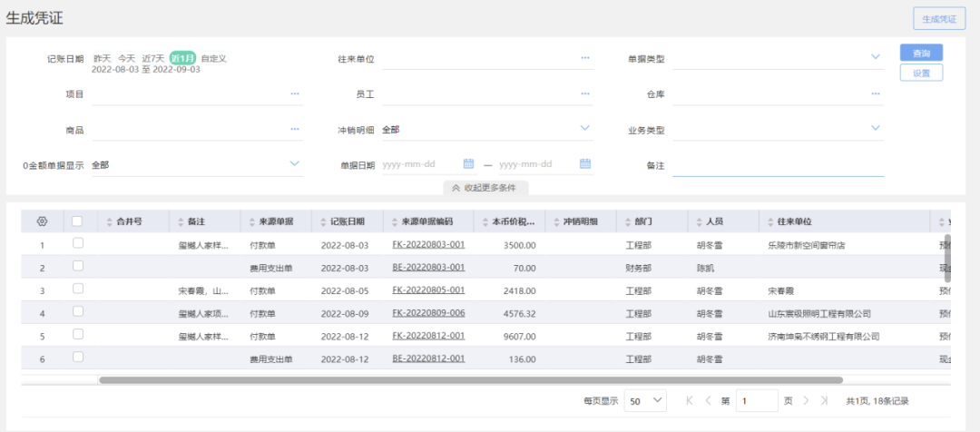Sort by the 来源单据 column sort icon
980x432 pixels.
point(252,221)
